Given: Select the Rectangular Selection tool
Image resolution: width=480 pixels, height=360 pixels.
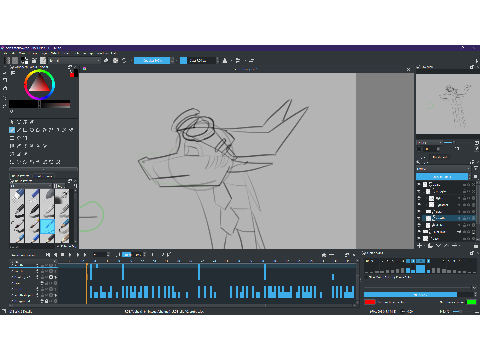Looking at the screenshot, I should (12, 162).
